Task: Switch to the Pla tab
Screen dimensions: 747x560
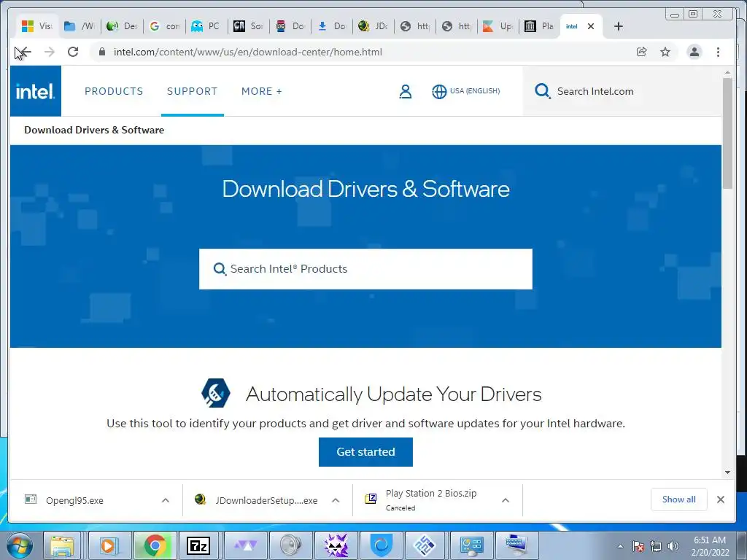Action: pos(539,26)
